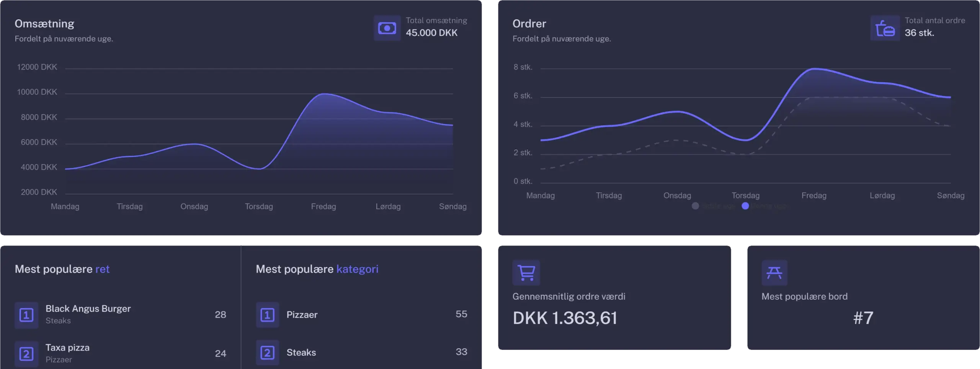This screenshot has width=980, height=369.
Task: Click the purple 'ret' word in the heading
Action: click(x=102, y=269)
